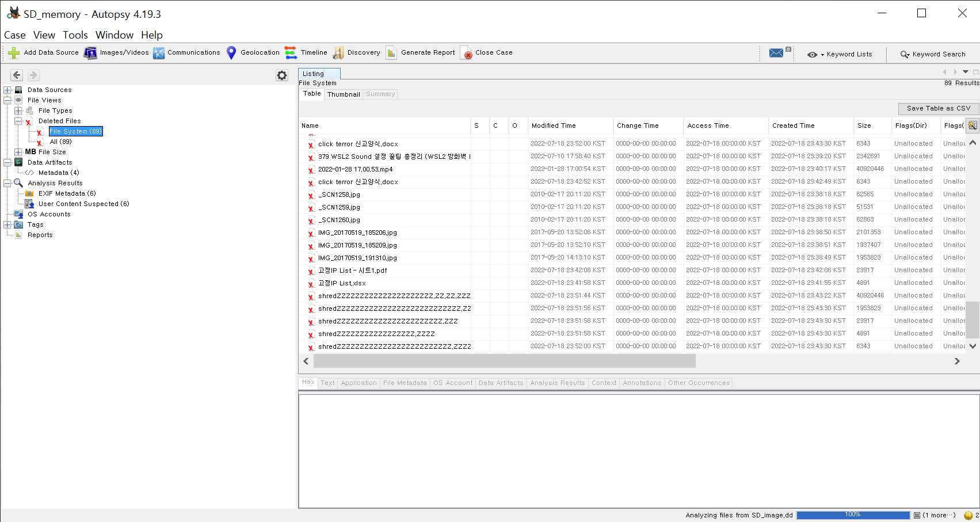Open the Help menu
Viewport: 980px width, 522px height.
pyautogui.click(x=152, y=35)
